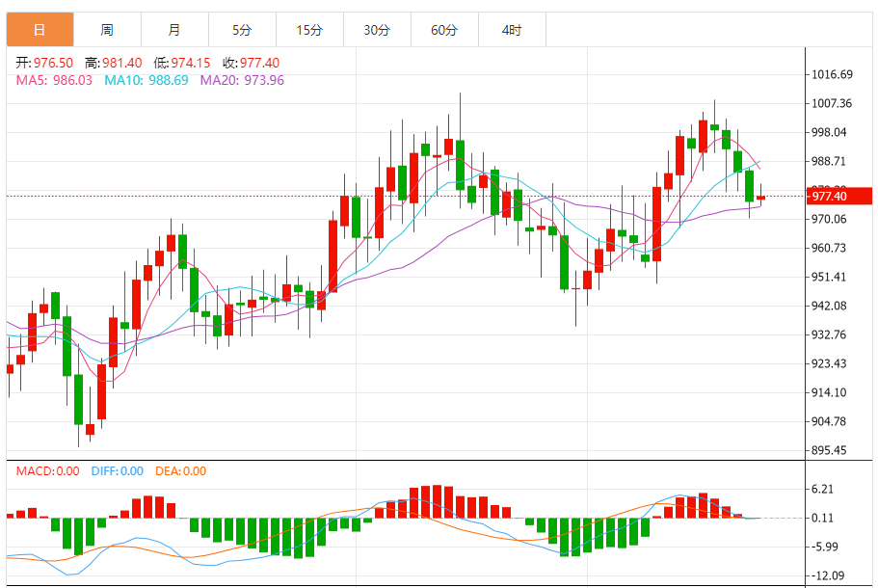
Task: Click the 914.10 price axis label
Action: (829, 392)
